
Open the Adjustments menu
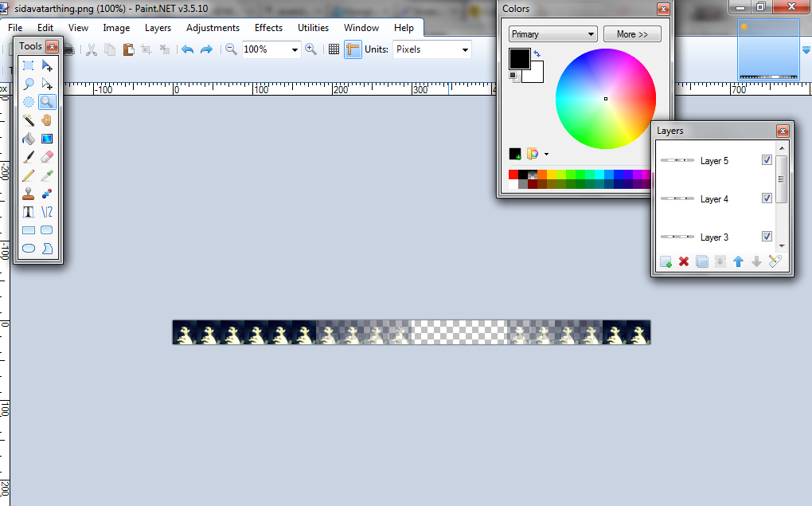(x=213, y=28)
